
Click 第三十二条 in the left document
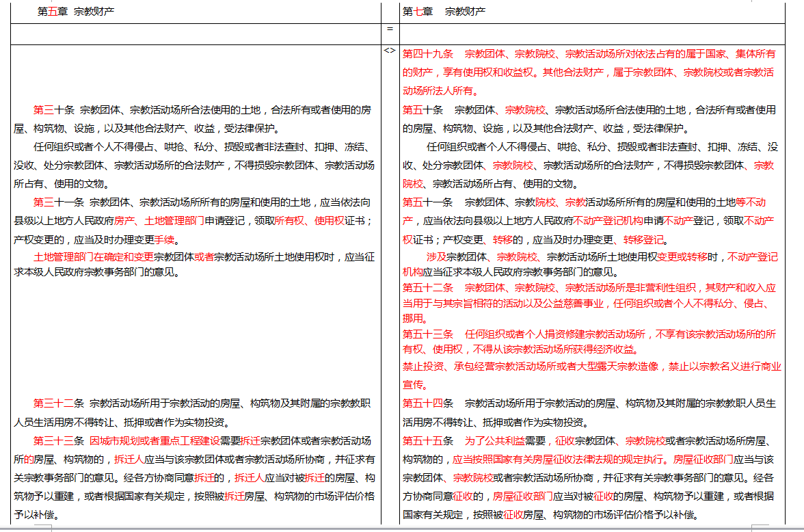tap(59, 403)
